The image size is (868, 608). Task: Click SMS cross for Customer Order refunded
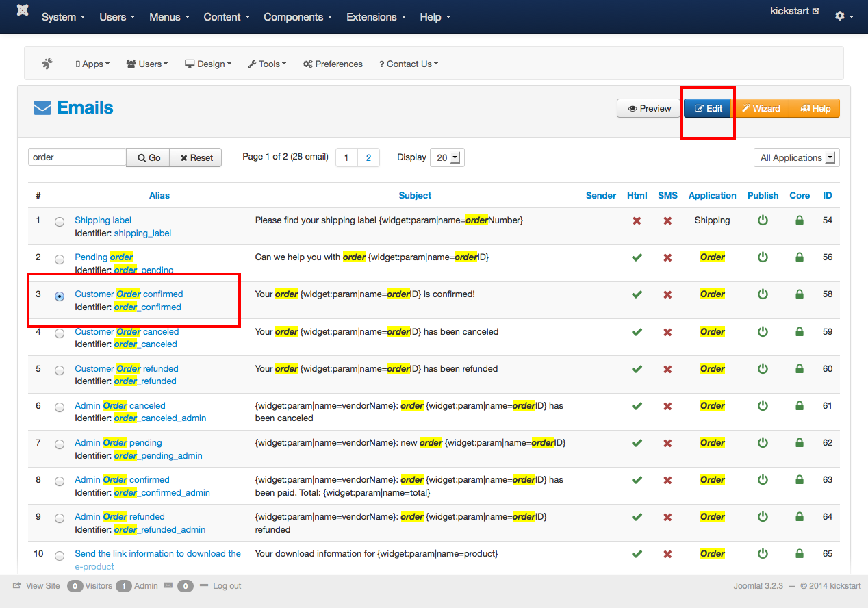click(x=667, y=369)
